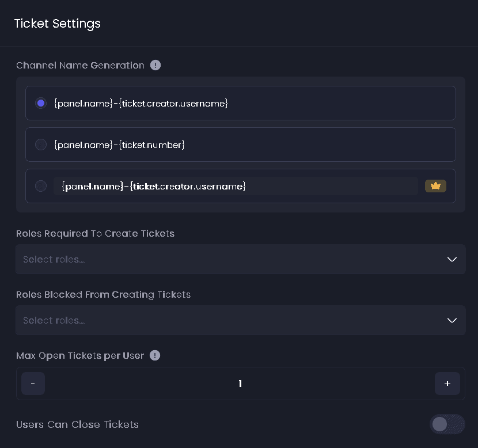Screen dimensions: 478x448
Task: Click the plus icon to increase ticket limit
Action: [x=447, y=383]
